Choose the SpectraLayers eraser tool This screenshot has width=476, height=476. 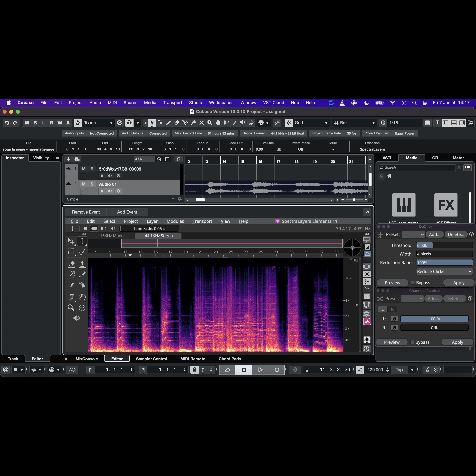tap(71, 264)
